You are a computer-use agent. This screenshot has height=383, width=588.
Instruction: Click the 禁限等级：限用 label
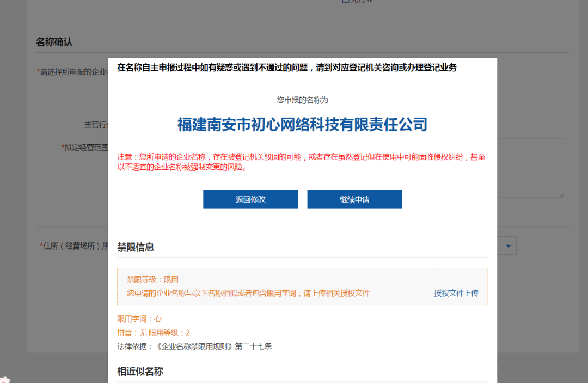152,279
